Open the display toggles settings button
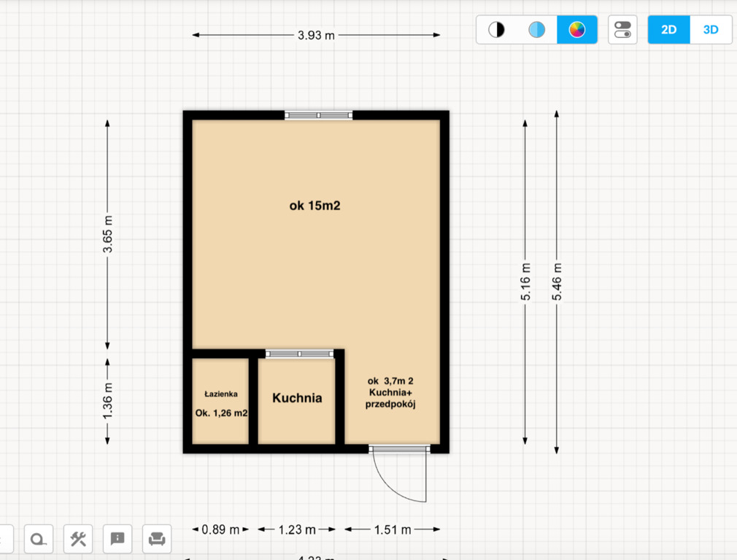This screenshot has width=737, height=560. point(622,30)
